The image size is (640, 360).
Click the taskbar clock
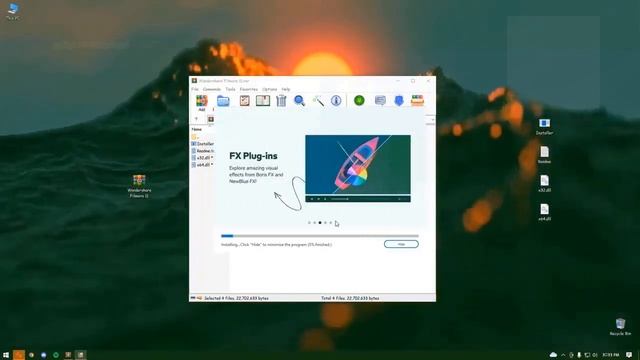(x=611, y=355)
